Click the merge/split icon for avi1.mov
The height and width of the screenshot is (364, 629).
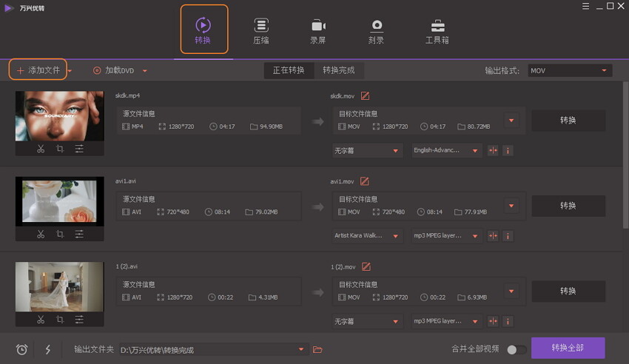[493, 236]
